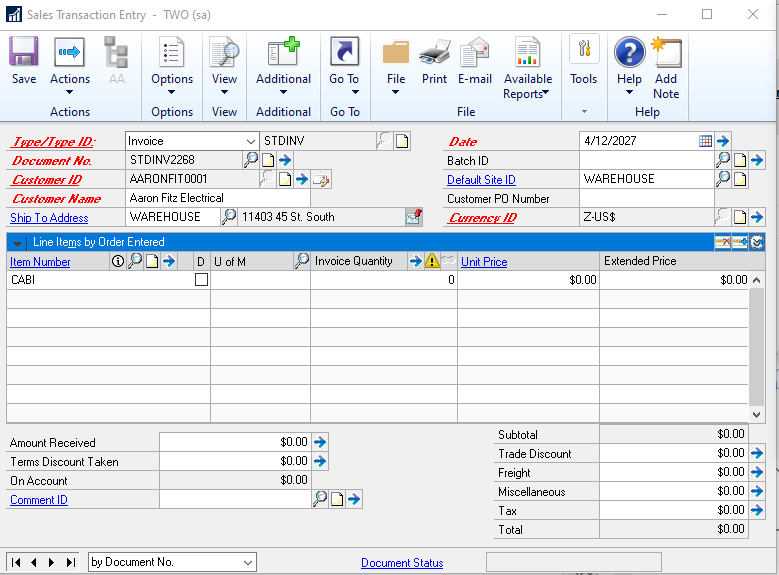This screenshot has height=575, width=779.
Task: Expand Tax details arrow
Action: click(x=757, y=510)
